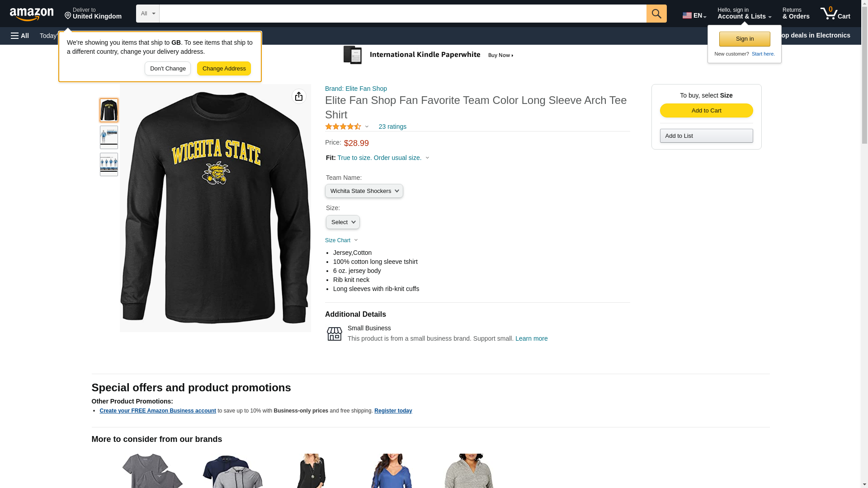The image size is (868, 488).
Task: Open the Size Select dropdown
Action: point(343,222)
